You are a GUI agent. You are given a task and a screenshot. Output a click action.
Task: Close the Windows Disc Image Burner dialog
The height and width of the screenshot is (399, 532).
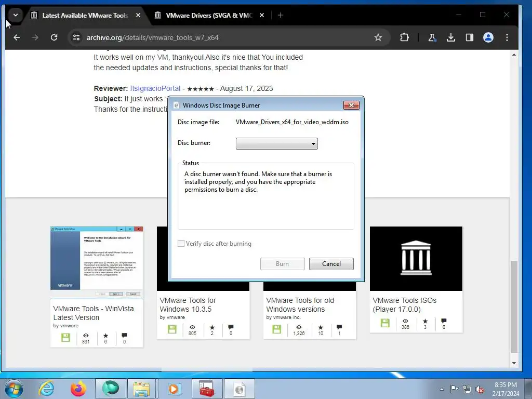click(351, 105)
